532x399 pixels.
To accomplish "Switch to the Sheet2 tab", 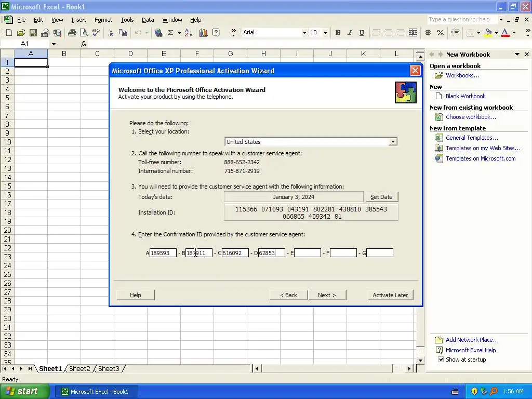I will pyautogui.click(x=79, y=368).
